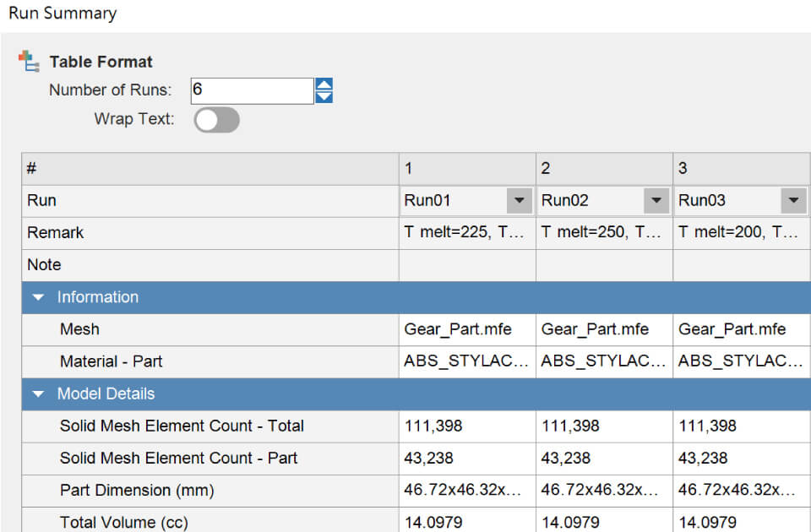The image size is (811, 532).
Task: Click Part Dimension value for Run02
Action: (x=603, y=490)
